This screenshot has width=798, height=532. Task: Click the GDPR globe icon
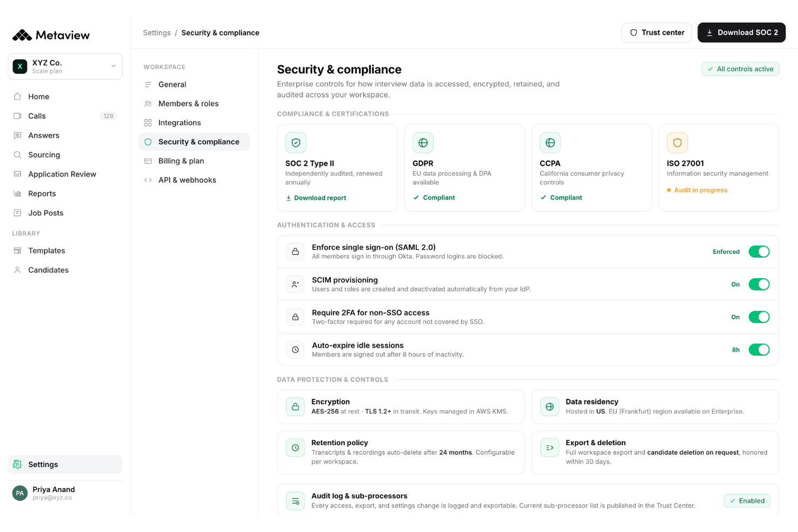pos(423,143)
